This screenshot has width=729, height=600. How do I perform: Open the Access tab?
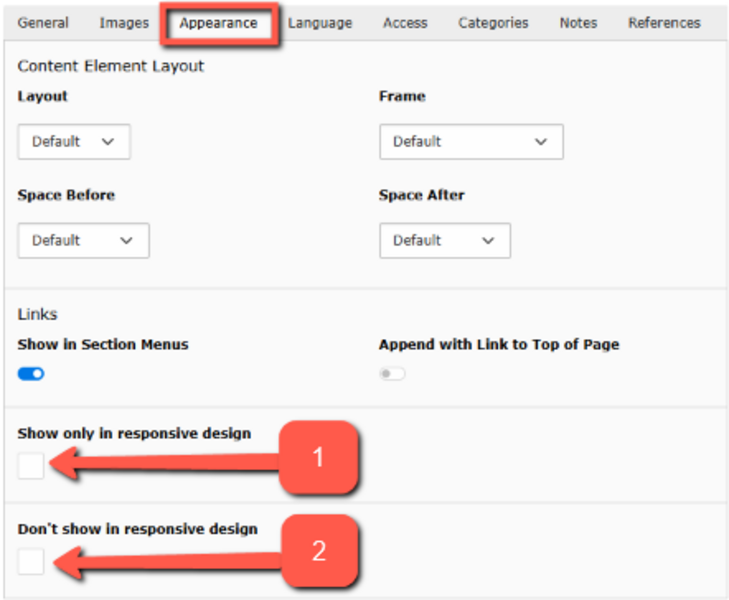tap(405, 23)
